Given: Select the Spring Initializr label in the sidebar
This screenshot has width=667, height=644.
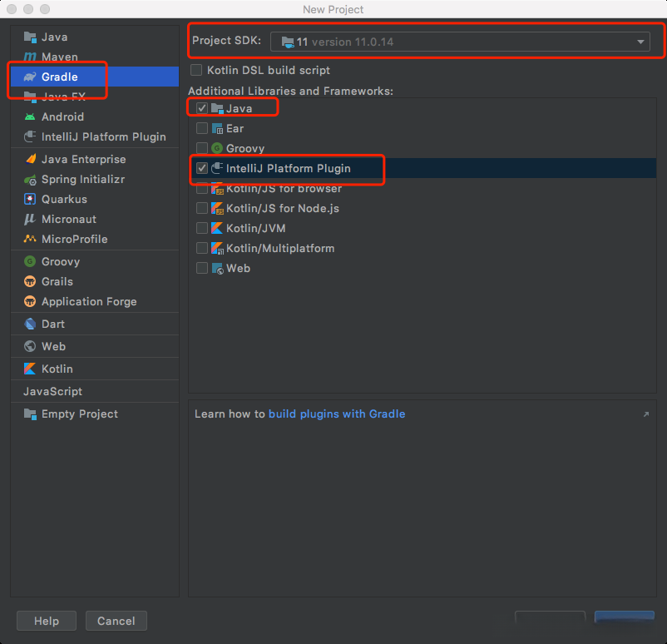Looking at the screenshot, I should 83,179.
